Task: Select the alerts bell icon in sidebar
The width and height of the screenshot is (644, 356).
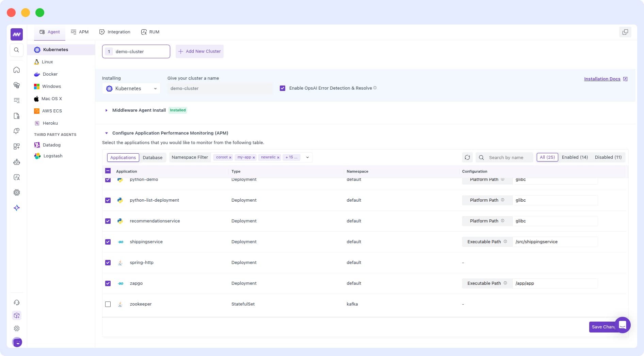Action: tap(16, 131)
